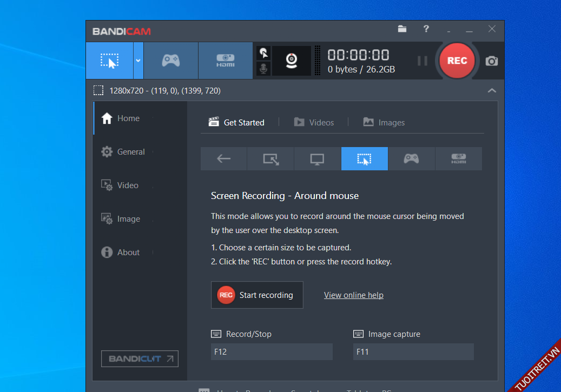Open the screen recording mode dropdown arrow
Screen dimensions: 561x392
click(x=138, y=61)
